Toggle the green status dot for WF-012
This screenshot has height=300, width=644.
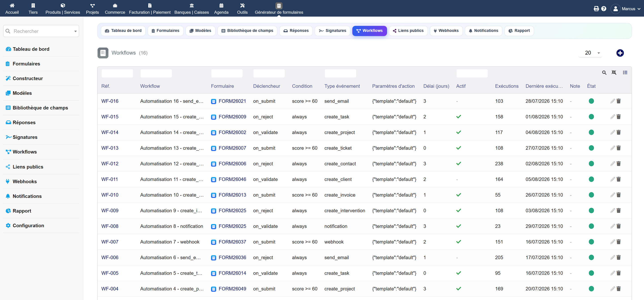pyautogui.click(x=591, y=164)
